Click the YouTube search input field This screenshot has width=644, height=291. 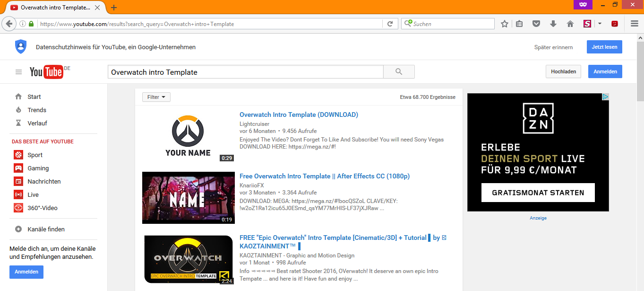[245, 72]
